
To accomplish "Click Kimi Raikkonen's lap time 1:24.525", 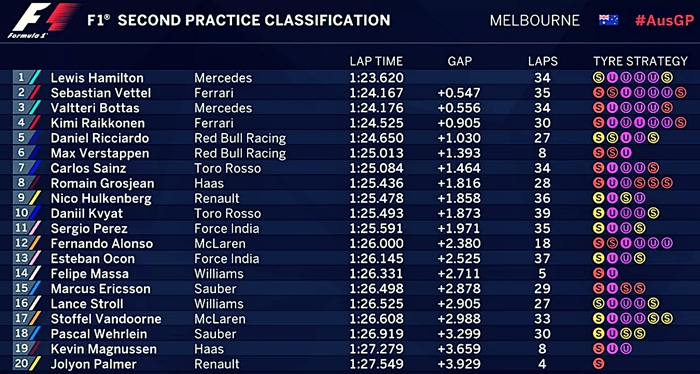I will (x=376, y=123).
